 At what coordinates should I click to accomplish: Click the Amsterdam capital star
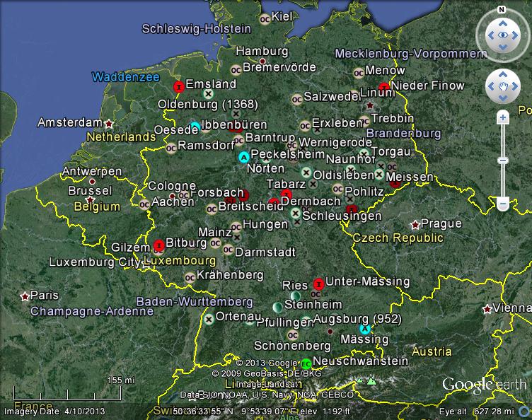click(x=109, y=124)
